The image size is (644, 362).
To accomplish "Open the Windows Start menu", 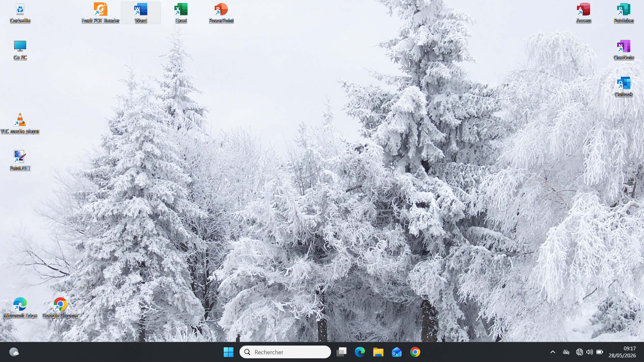I will [x=228, y=352].
